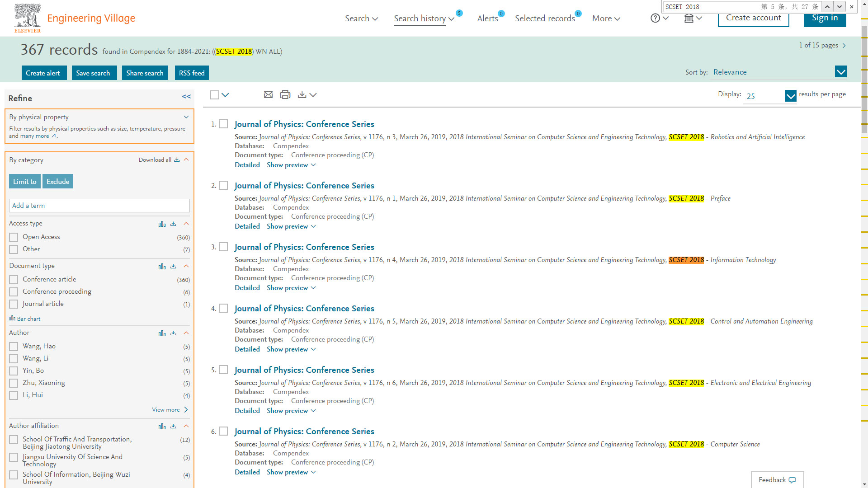
Task: Click the Share search button
Action: coord(145,73)
